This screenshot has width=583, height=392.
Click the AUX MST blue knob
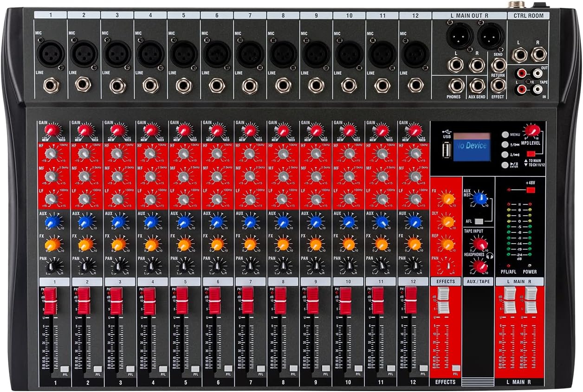(x=481, y=199)
